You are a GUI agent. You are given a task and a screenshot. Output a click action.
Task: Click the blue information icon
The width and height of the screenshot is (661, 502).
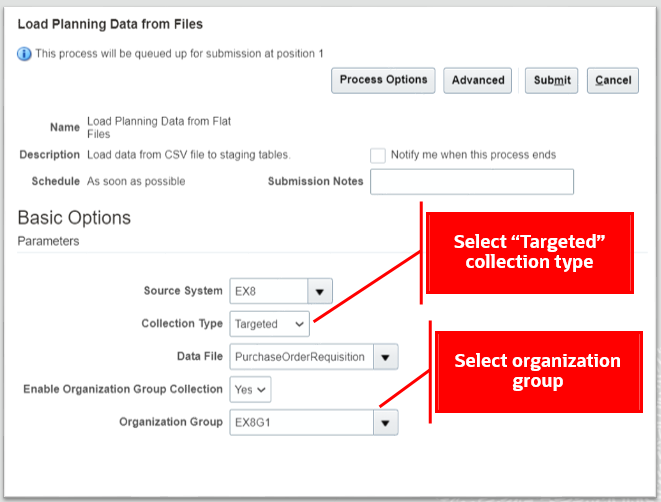pos(25,53)
